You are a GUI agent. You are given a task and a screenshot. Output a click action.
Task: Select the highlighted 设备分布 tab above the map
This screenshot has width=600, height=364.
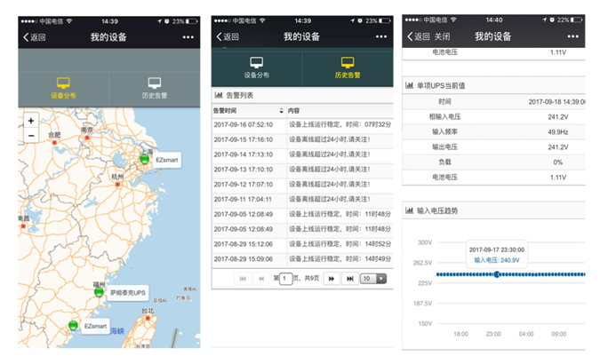(63, 87)
